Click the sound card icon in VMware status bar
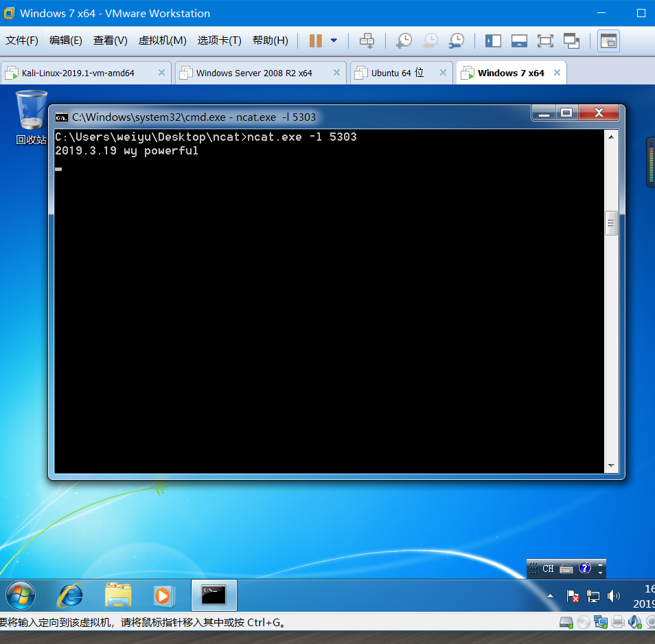The height and width of the screenshot is (644, 655). pos(635,623)
